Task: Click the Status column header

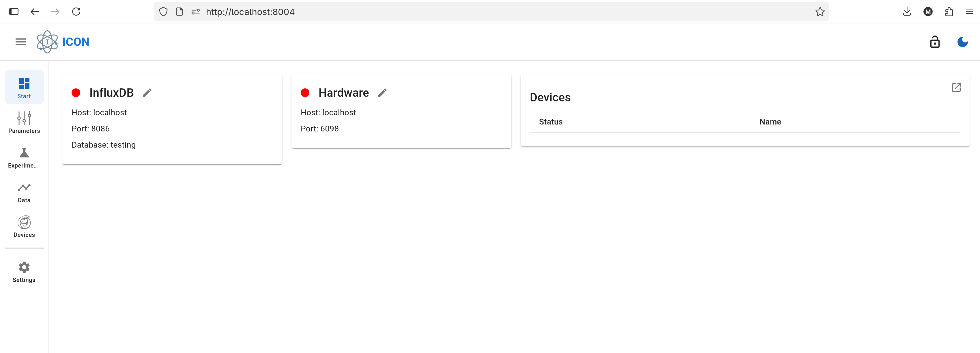Action: point(550,122)
